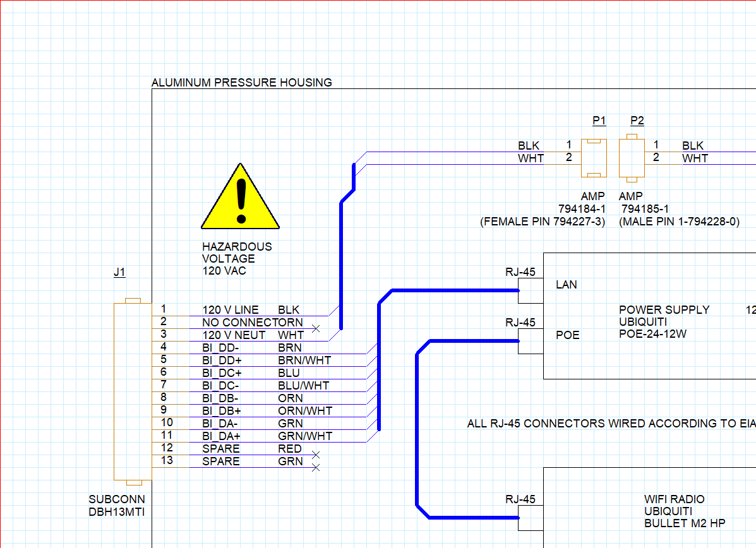Select the thick vertical bus above 120 V wires

point(341,260)
